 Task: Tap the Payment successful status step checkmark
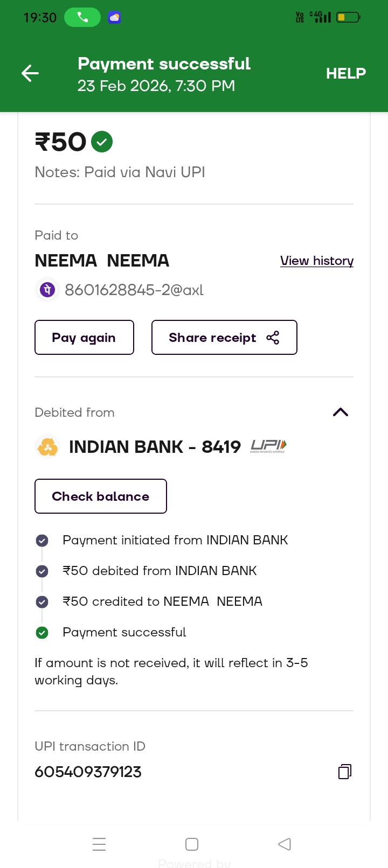click(42, 633)
